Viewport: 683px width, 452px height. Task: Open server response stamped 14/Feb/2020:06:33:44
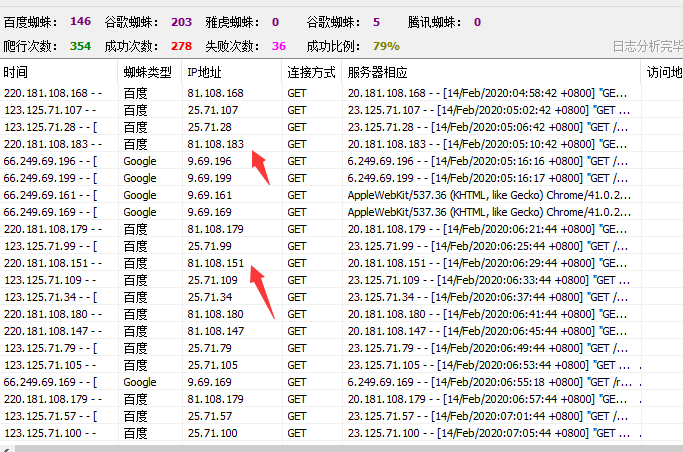click(489, 280)
